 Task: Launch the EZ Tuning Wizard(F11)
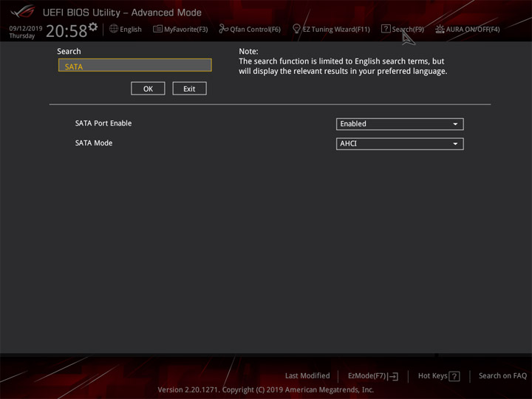coord(332,29)
